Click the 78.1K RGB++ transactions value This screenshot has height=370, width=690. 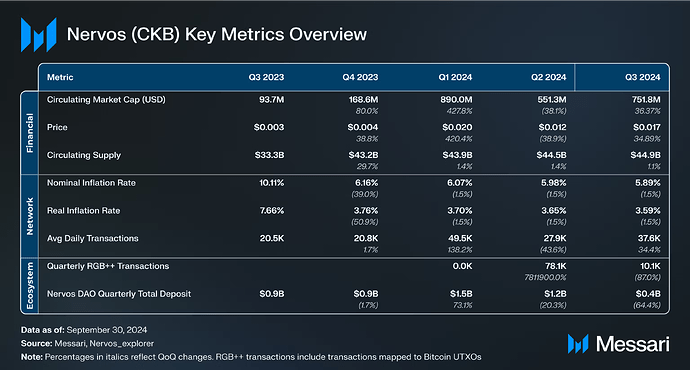click(x=555, y=266)
